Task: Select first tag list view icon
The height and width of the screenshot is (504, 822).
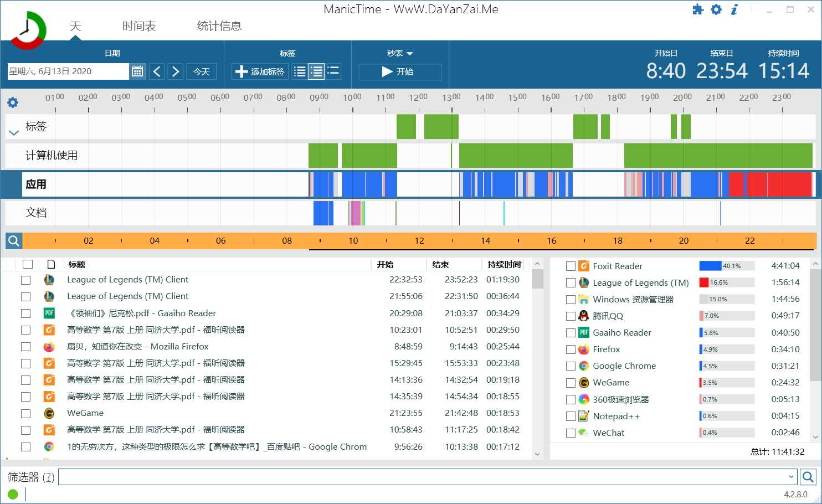Action: pos(300,71)
